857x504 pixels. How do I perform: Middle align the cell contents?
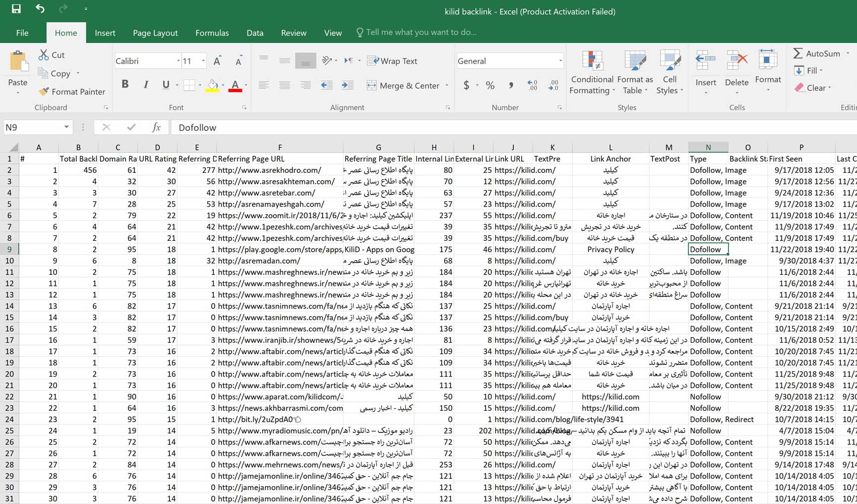pos(285,60)
